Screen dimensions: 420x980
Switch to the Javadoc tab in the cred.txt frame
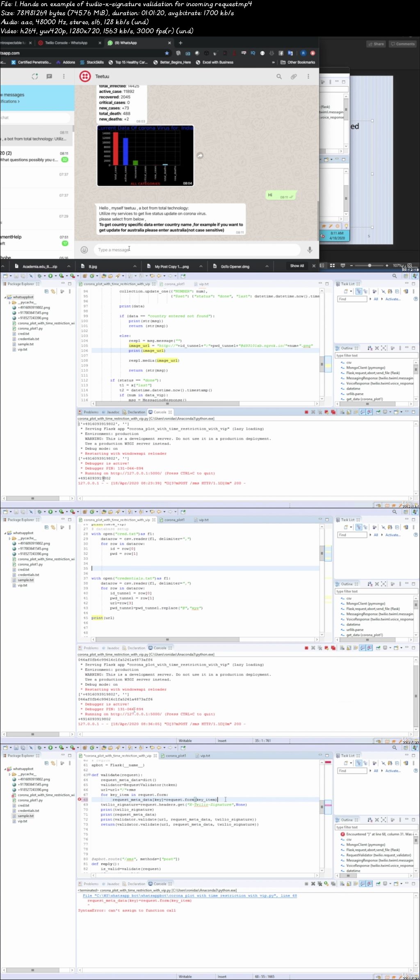click(x=111, y=648)
